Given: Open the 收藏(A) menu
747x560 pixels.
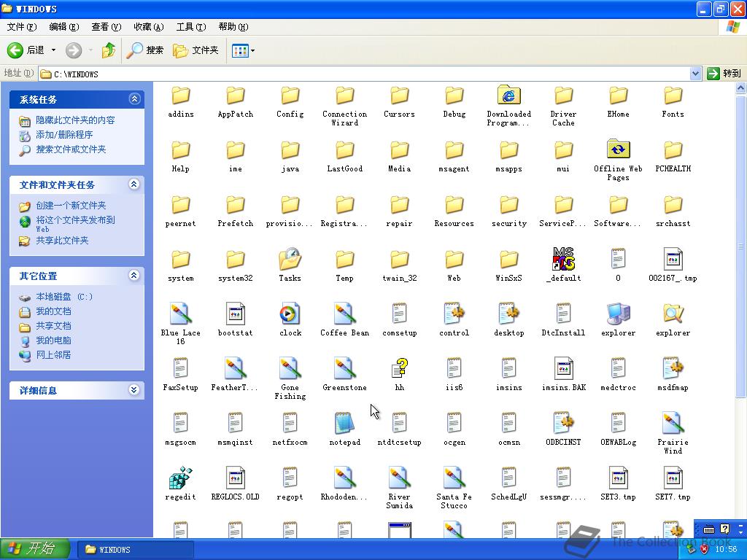Looking at the screenshot, I should click(x=149, y=27).
